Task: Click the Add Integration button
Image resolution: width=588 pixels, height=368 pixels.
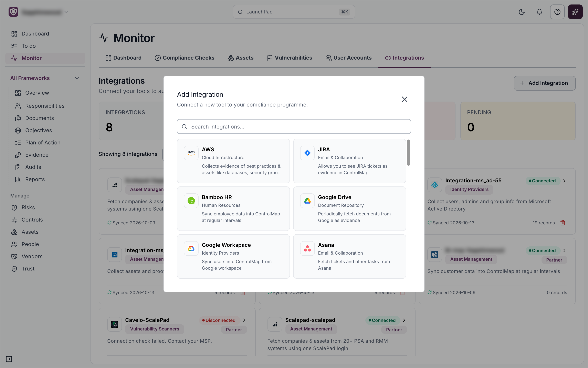Action: (544, 83)
